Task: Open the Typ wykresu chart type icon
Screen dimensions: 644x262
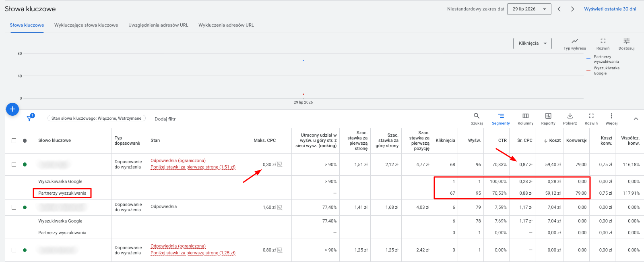Action: 575,41
